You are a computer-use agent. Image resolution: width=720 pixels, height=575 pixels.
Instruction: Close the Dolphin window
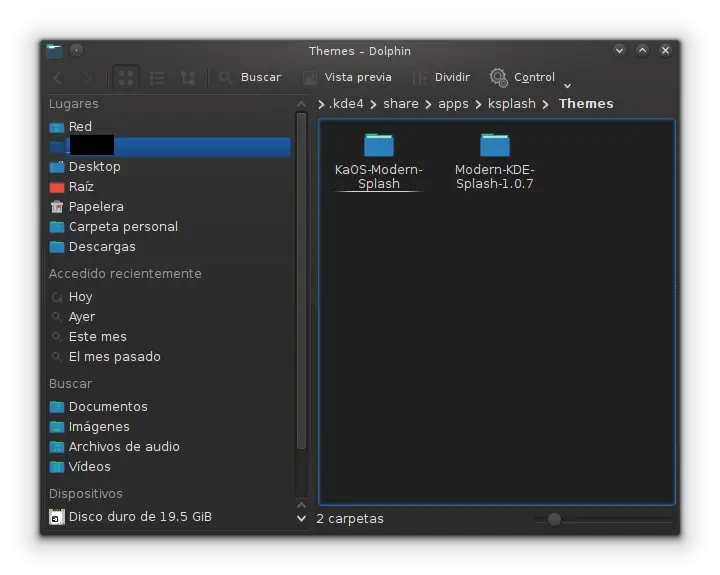pyautogui.click(x=665, y=50)
